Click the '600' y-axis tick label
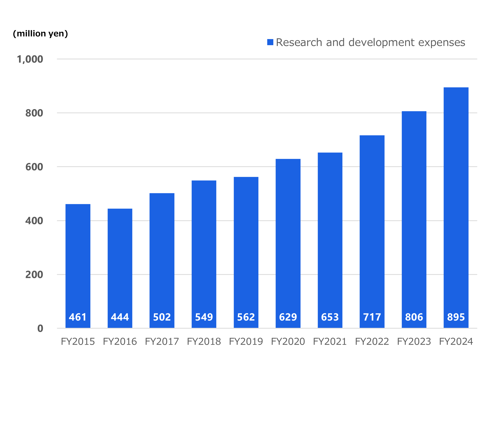The width and height of the screenshot is (504, 423). pos(34,167)
